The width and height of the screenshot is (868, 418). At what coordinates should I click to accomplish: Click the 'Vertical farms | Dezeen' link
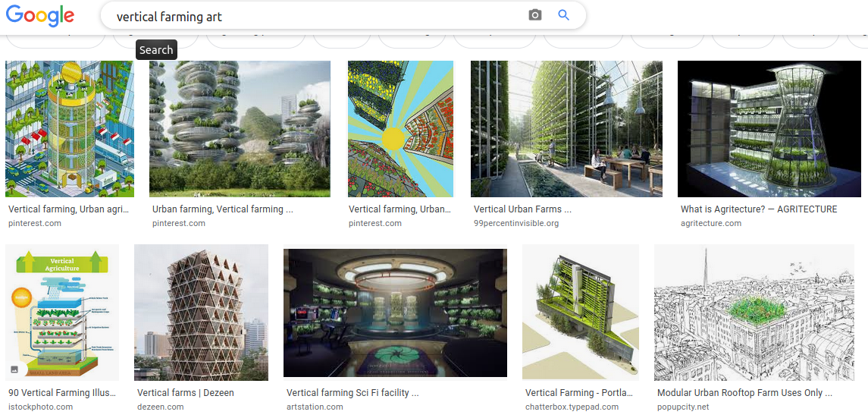(186, 393)
